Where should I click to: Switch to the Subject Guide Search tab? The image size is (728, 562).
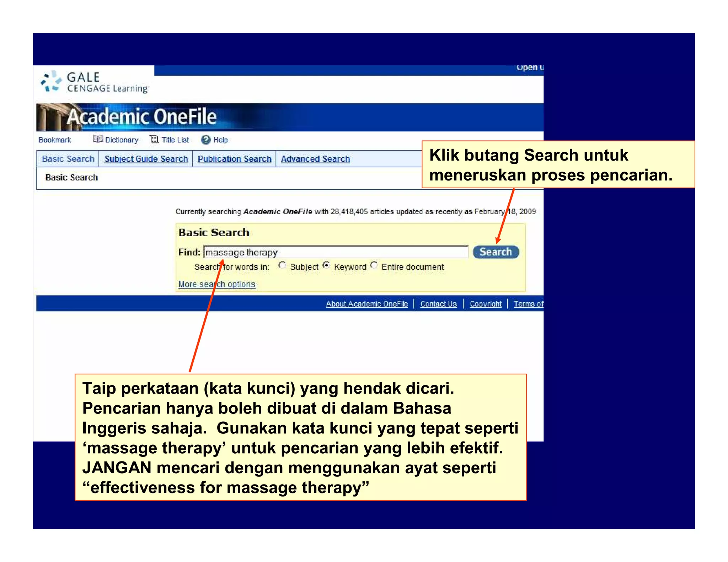click(146, 159)
